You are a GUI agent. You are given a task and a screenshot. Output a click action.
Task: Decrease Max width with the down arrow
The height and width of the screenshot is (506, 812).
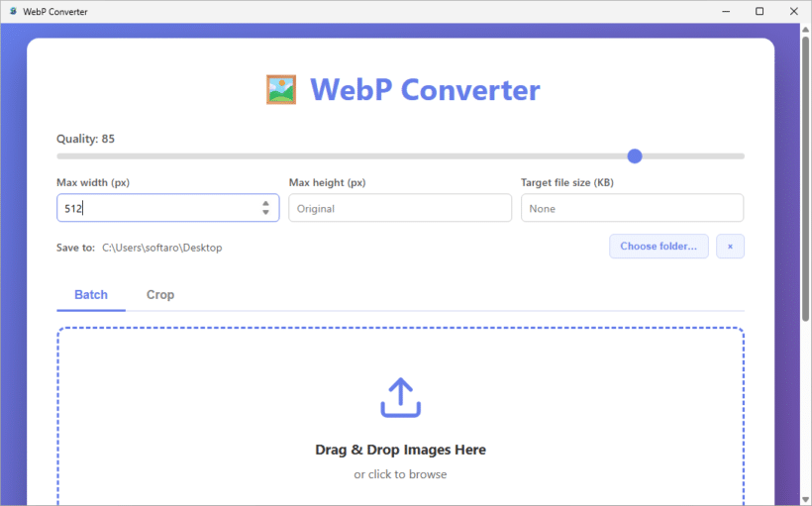[x=265, y=212]
